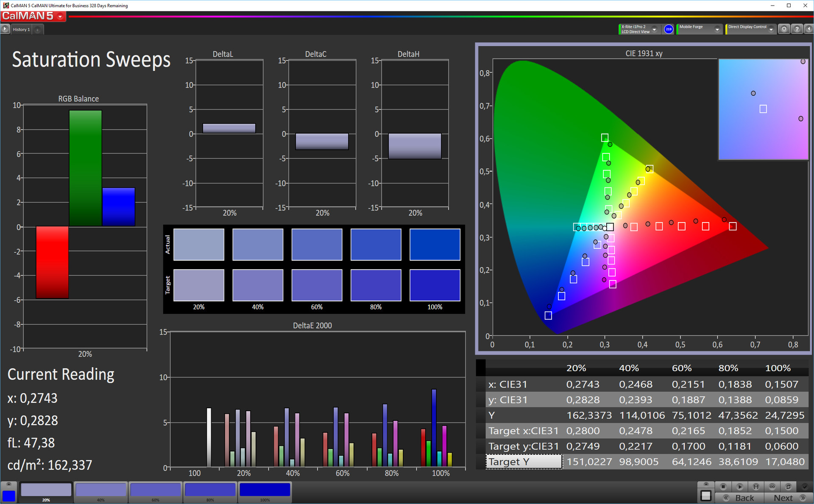Toggle the continuous read infinity icon
The image size is (814, 504).
(x=772, y=487)
